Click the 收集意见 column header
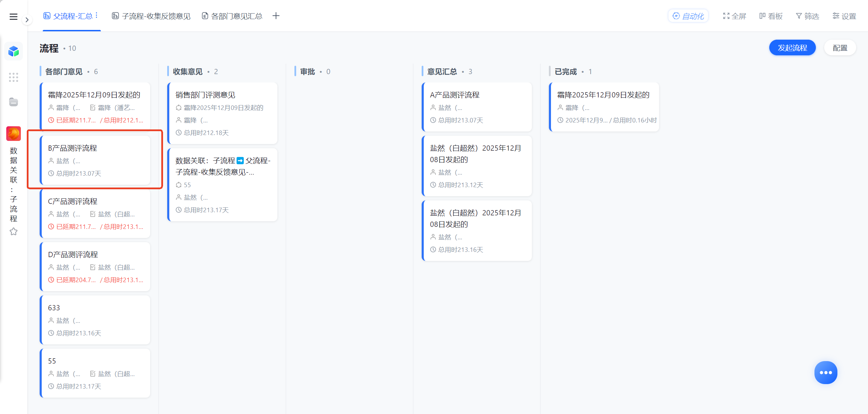This screenshot has width=868, height=414. (x=188, y=72)
